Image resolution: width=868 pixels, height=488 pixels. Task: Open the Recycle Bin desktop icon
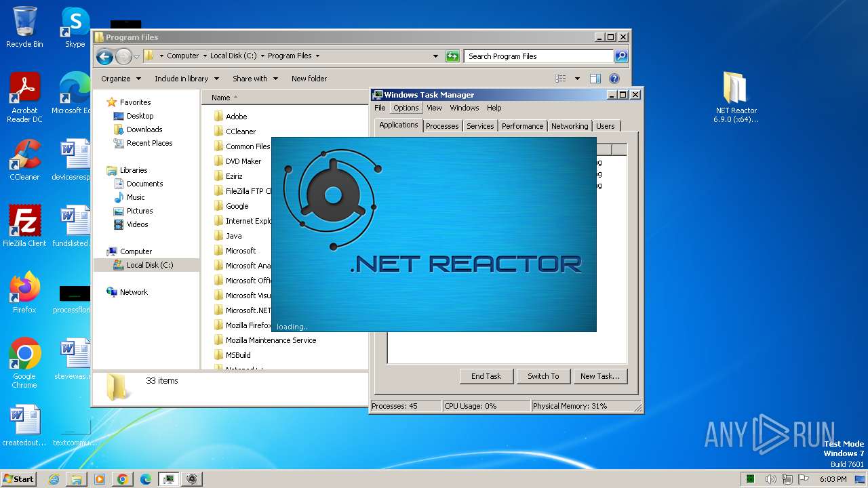pos(24,27)
